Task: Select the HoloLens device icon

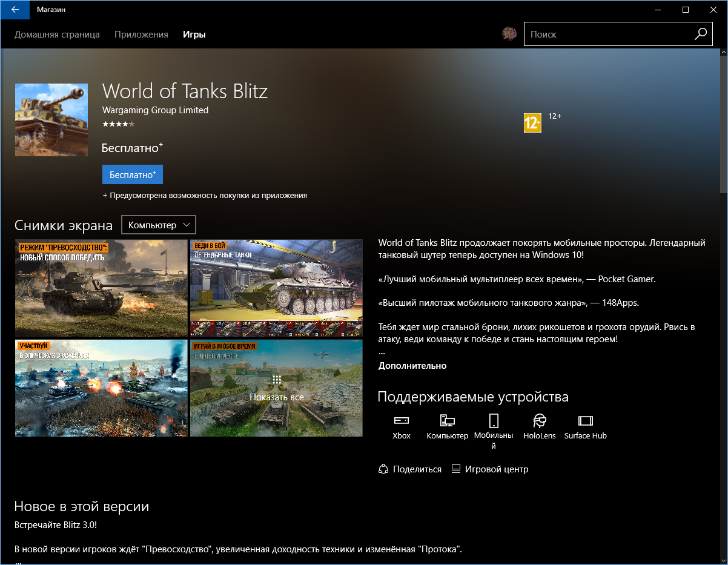Action: click(540, 420)
